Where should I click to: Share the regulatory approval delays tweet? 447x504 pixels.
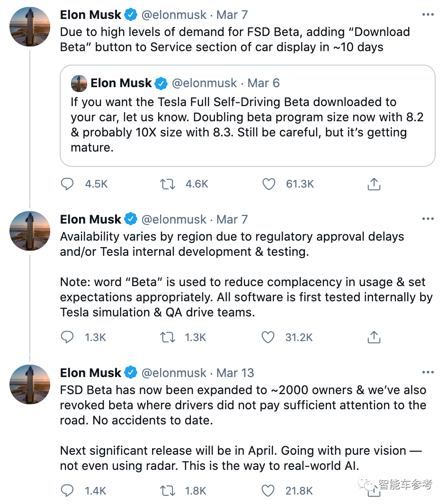tap(374, 337)
